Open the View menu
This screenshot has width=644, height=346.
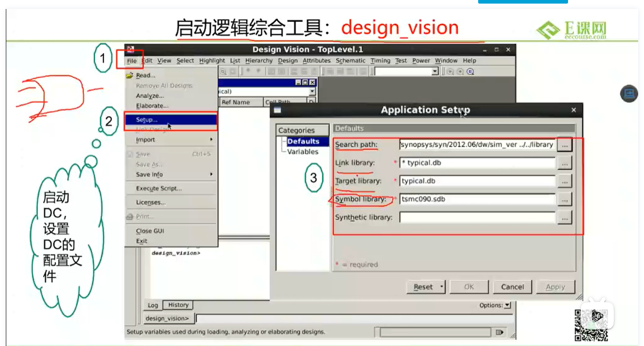click(164, 61)
